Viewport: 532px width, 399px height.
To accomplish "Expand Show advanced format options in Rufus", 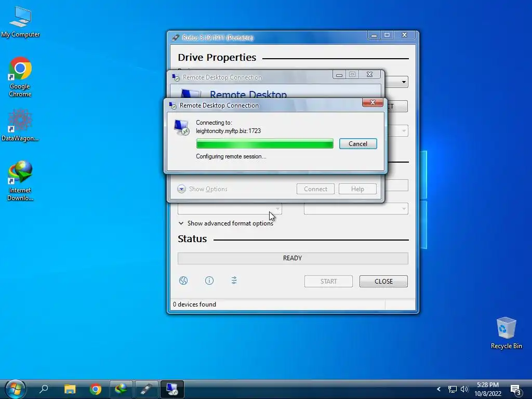I will 225,223.
